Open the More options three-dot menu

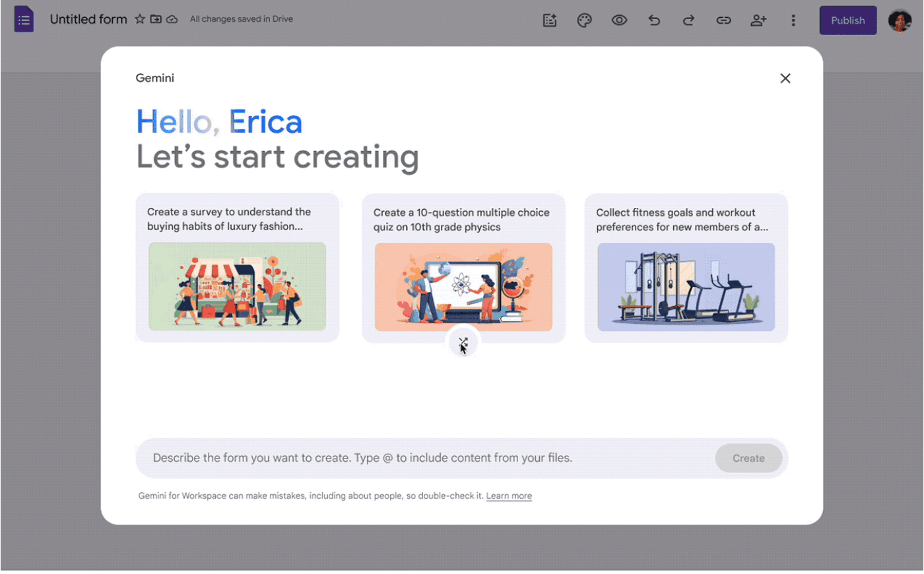(793, 20)
